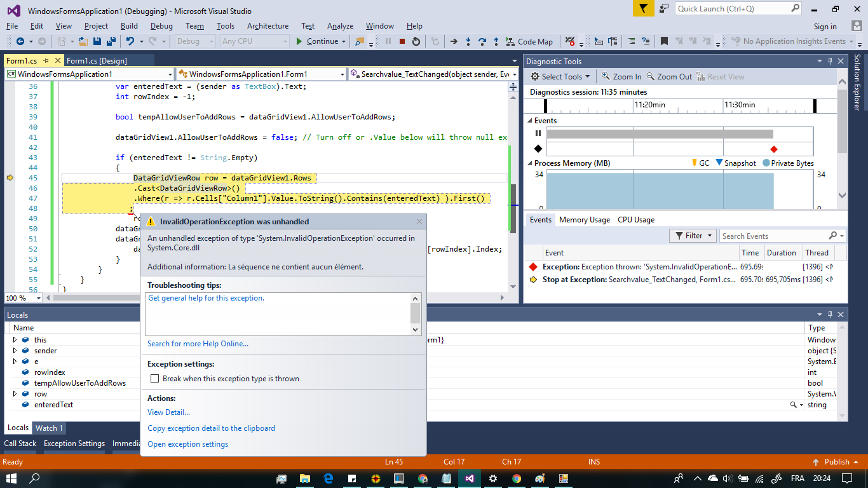The height and width of the screenshot is (488, 868).
Task: Switch to the Memory Usage tab
Action: tap(585, 220)
